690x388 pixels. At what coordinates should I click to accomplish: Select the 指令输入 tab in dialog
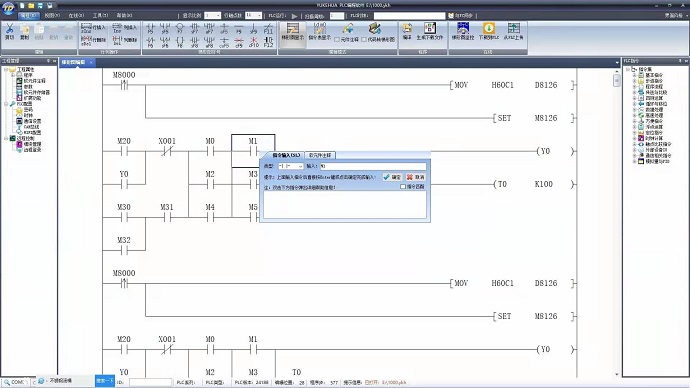[286, 155]
